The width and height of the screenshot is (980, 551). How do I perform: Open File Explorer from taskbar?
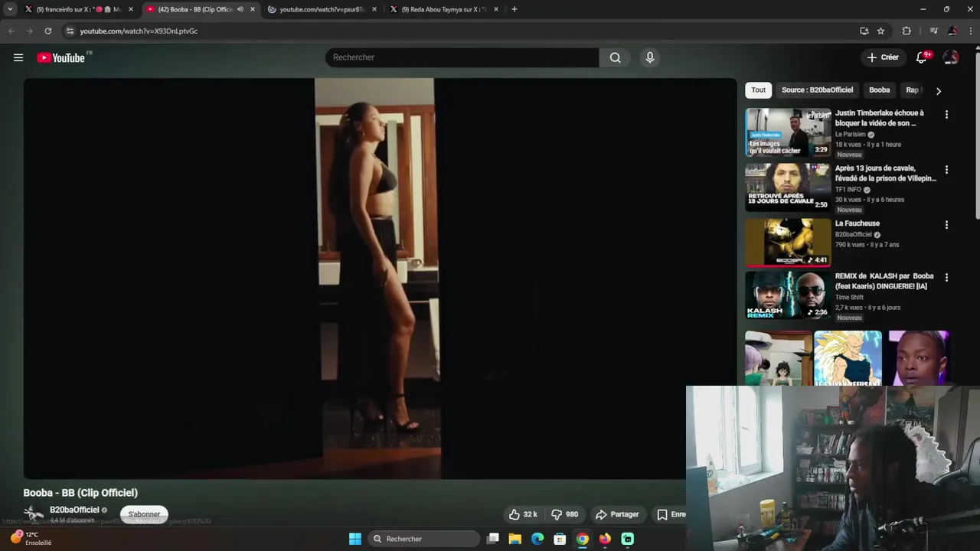coord(515,539)
